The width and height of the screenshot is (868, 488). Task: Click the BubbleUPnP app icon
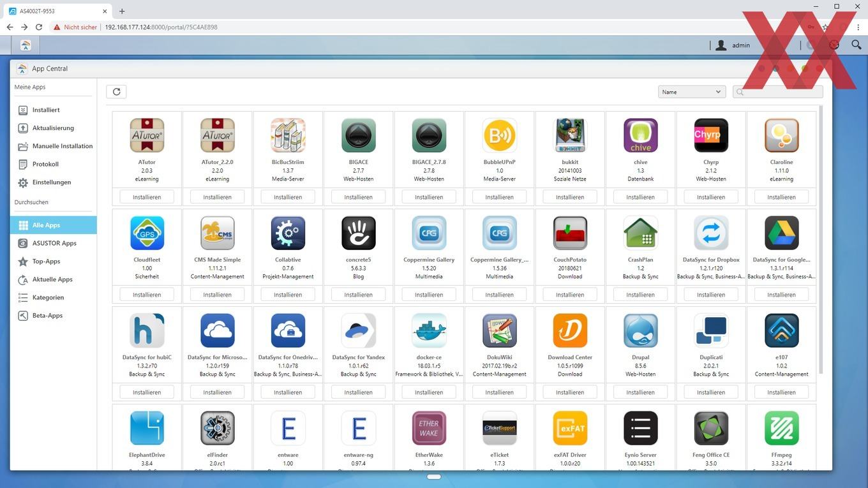coord(499,135)
